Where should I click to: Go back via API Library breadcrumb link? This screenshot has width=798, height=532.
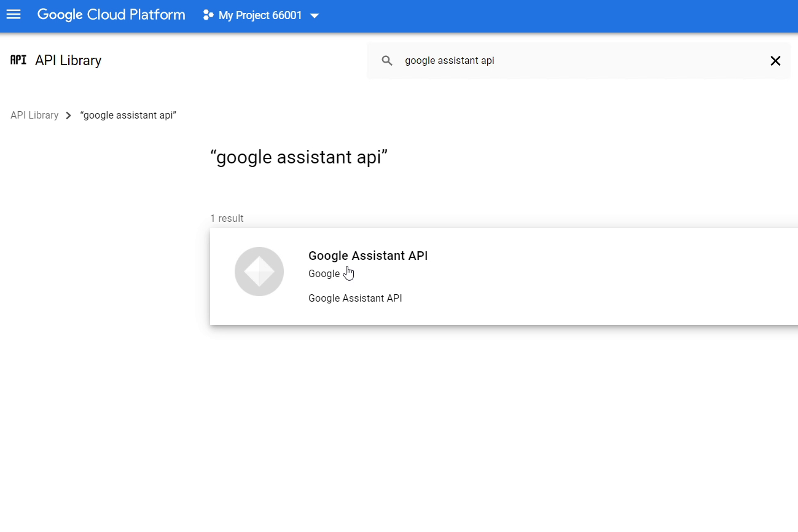34,115
